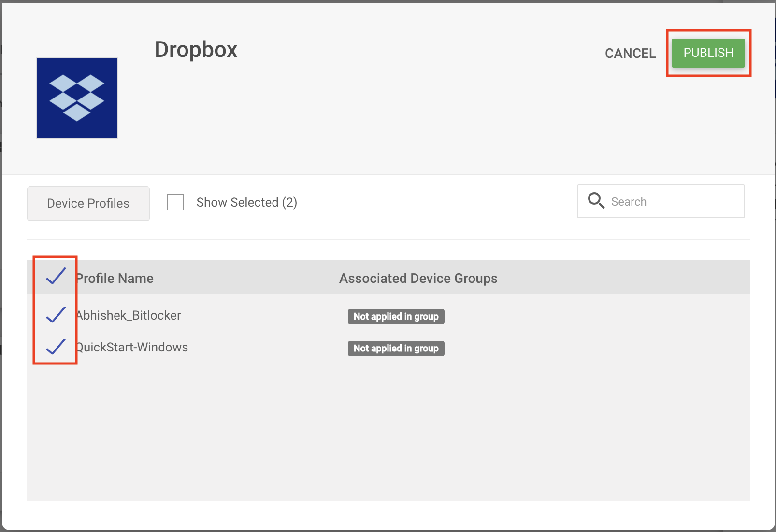The height and width of the screenshot is (532, 776).
Task: Select the QuickStart-Windows profile name
Action: 132,347
